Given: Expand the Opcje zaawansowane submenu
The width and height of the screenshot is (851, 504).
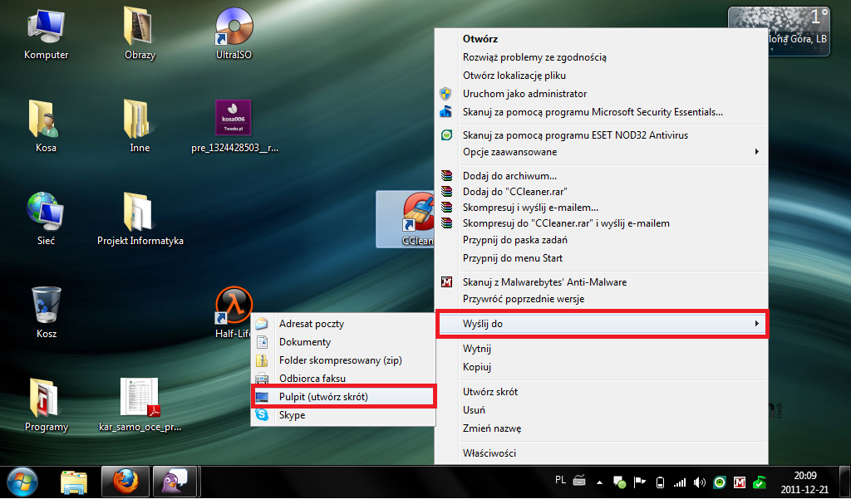Looking at the screenshot, I should tap(602, 152).
